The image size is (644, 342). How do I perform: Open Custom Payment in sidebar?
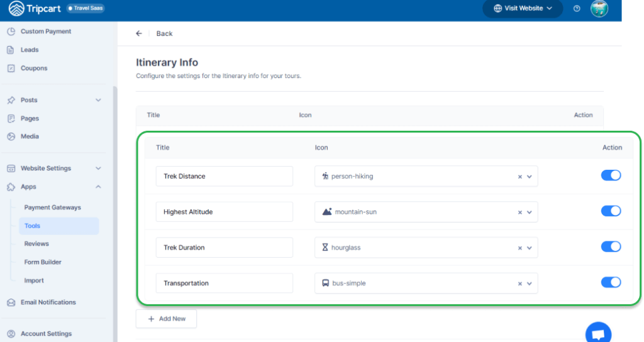[46, 31]
